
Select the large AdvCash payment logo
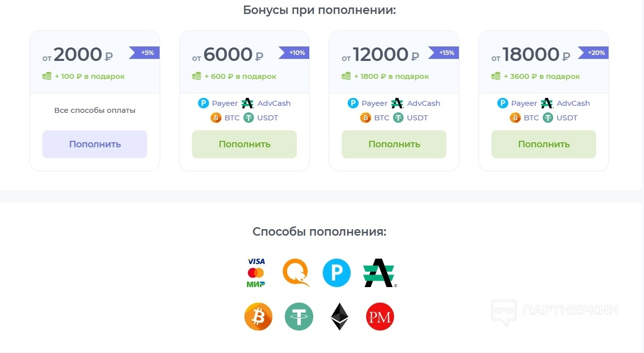pos(380,273)
